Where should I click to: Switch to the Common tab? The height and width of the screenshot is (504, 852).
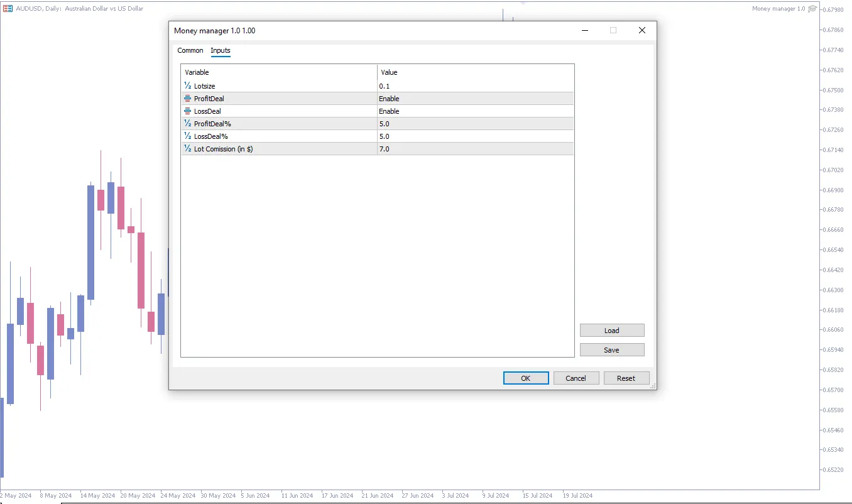tap(190, 51)
